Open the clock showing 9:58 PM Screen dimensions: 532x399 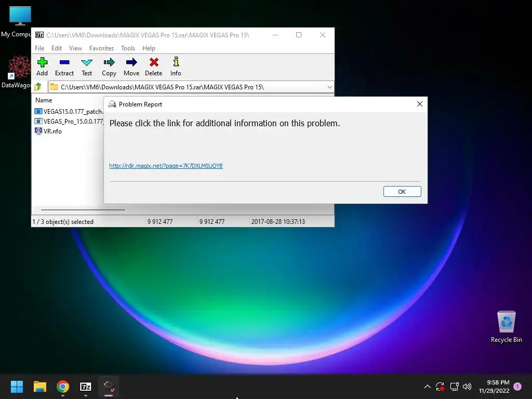[x=494, y=387]
